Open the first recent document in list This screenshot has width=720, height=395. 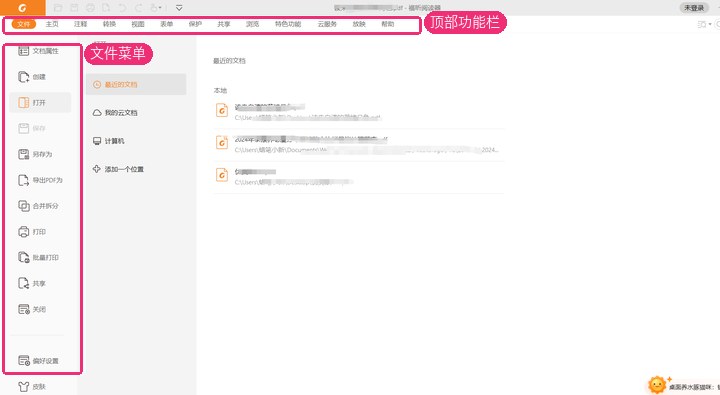359,112
